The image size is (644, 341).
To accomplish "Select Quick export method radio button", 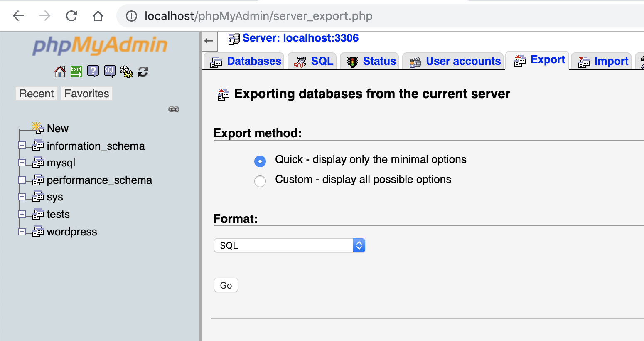I will tap(260, 161).
